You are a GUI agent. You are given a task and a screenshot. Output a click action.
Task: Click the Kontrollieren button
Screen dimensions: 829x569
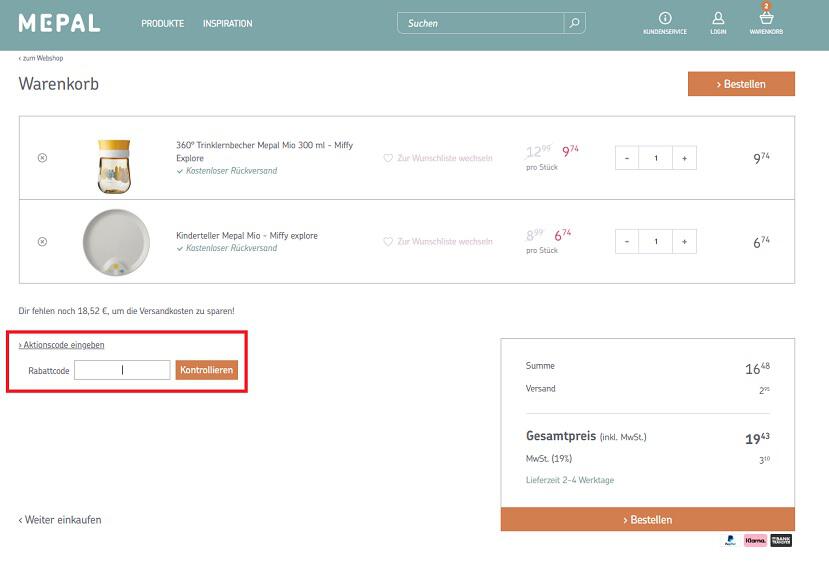click(x=207, y=370)
